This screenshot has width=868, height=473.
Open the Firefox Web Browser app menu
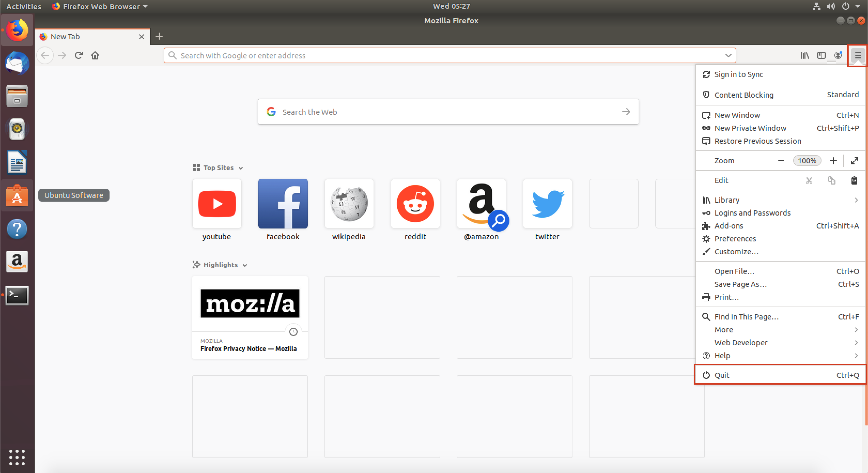point(100,6)
